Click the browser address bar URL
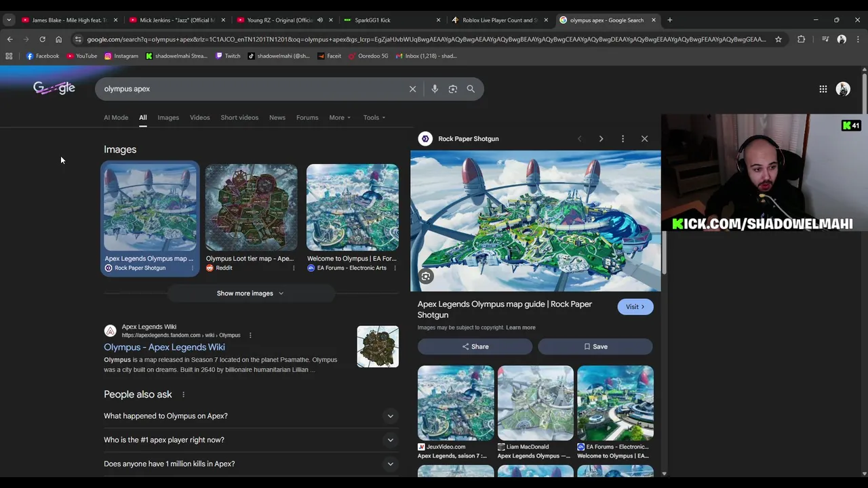868x488 pixels. 426,39
